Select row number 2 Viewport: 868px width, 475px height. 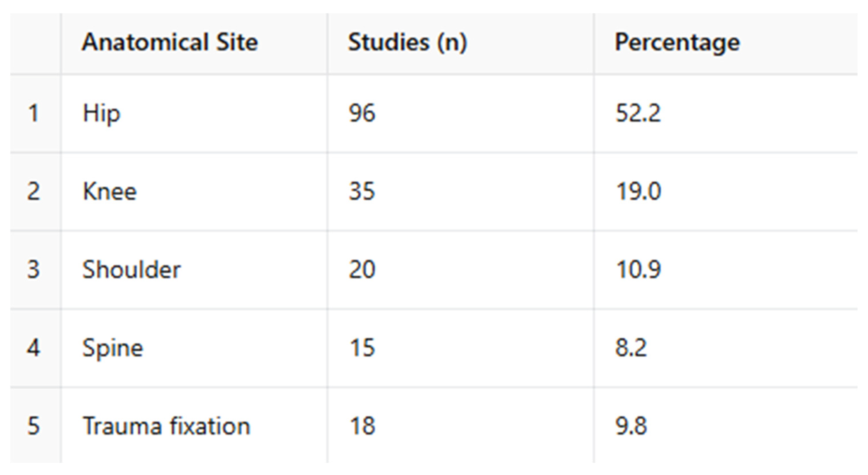point(34,191)
